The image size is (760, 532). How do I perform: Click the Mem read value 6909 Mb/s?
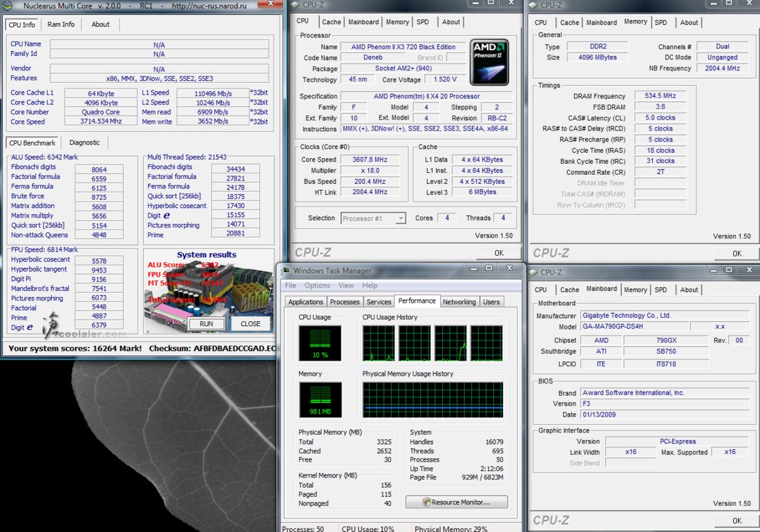[x=213, y=112]
